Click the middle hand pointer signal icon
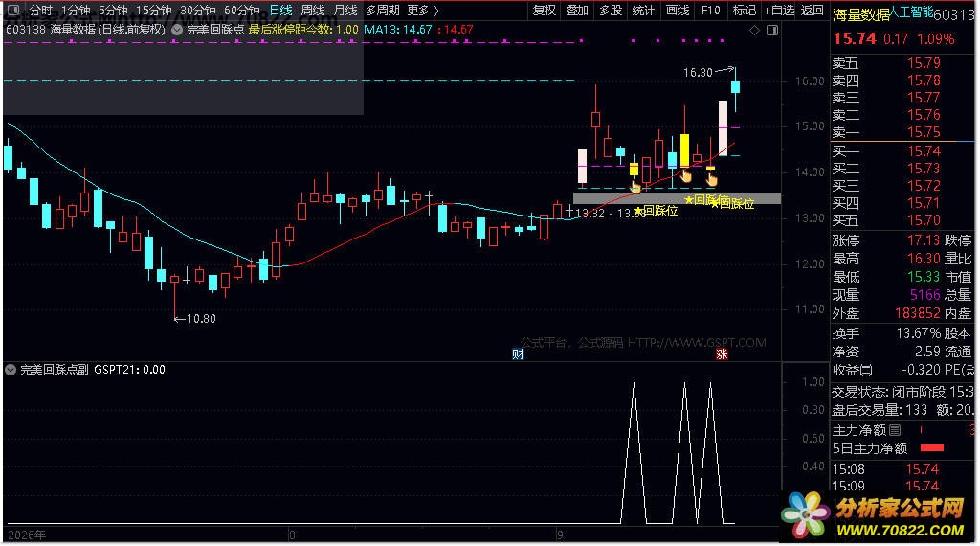980x546 pixels. tap(686, 175)
